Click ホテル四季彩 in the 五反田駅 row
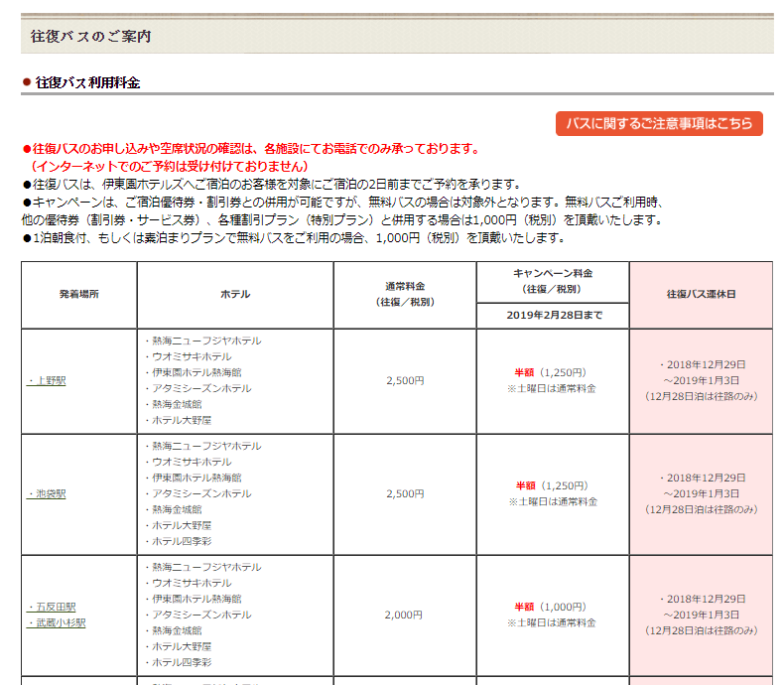The width and height of the screenshot is (784, 685). coord(179,662)
